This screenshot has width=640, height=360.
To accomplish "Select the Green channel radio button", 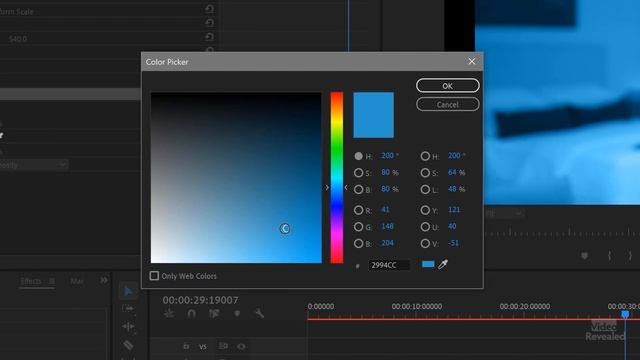I will [358, 227].
